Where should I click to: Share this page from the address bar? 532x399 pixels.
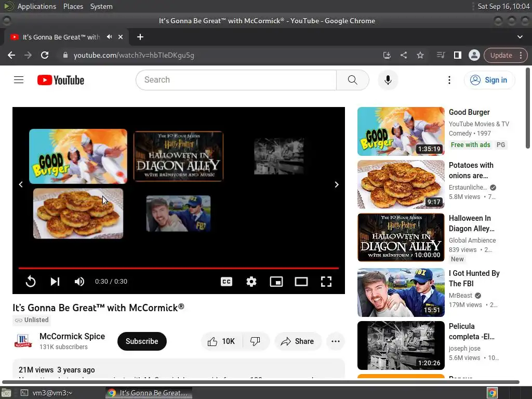pyautogui.click(x=403, y=55)
